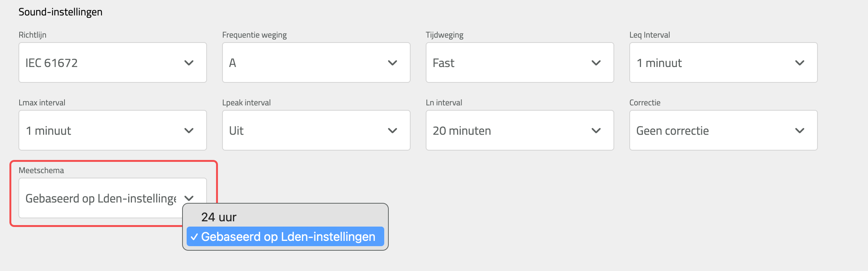This screenshot has width=868, height=271.
Task: Choose 'Gebaseerd op Lden-instellingen' highlighted option
Action: [x=288, y=237]
